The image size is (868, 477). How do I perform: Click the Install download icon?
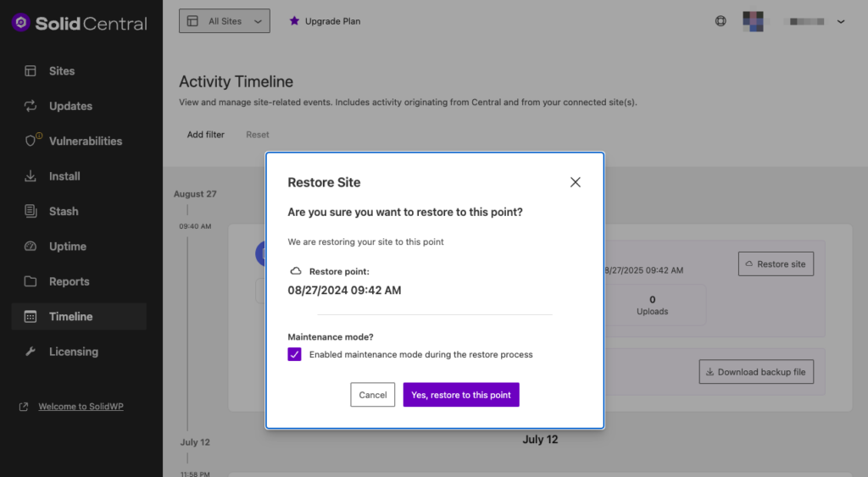point(31,176)
